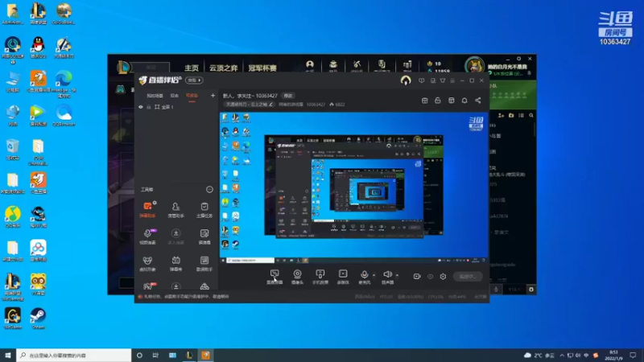
Task: Open stream settings gear icon
Action: [443, 276]
